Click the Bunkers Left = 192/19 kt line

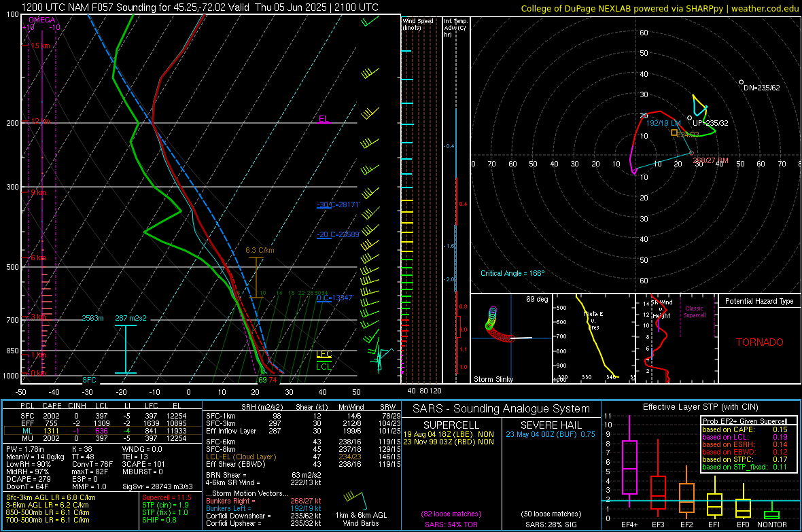(264, 508)
